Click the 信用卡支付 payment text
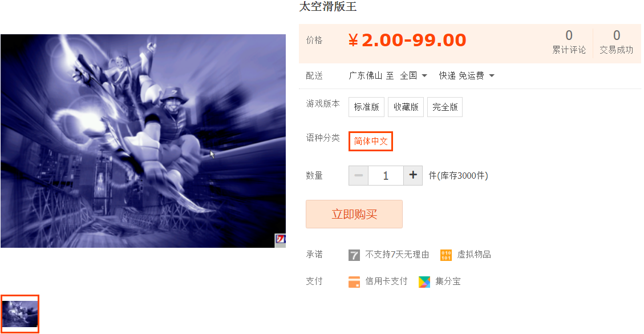The height and width of the screenshot is (334, 644). pyautogui.click(x=386, y=281)
